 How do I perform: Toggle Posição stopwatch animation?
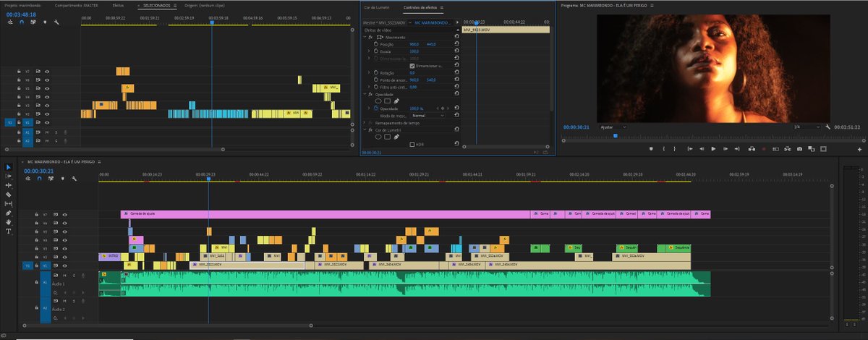coord(376,44)
